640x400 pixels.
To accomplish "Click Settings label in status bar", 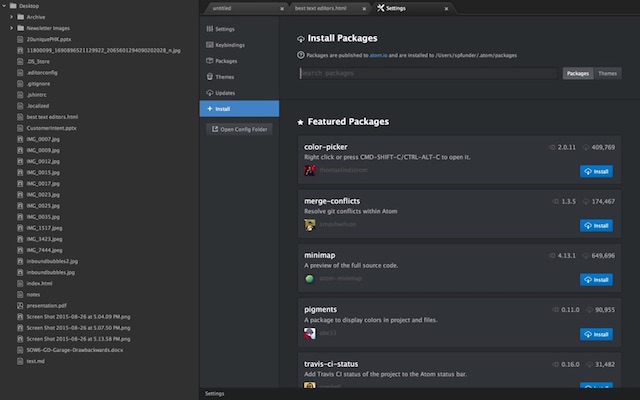I will point(215,393).
